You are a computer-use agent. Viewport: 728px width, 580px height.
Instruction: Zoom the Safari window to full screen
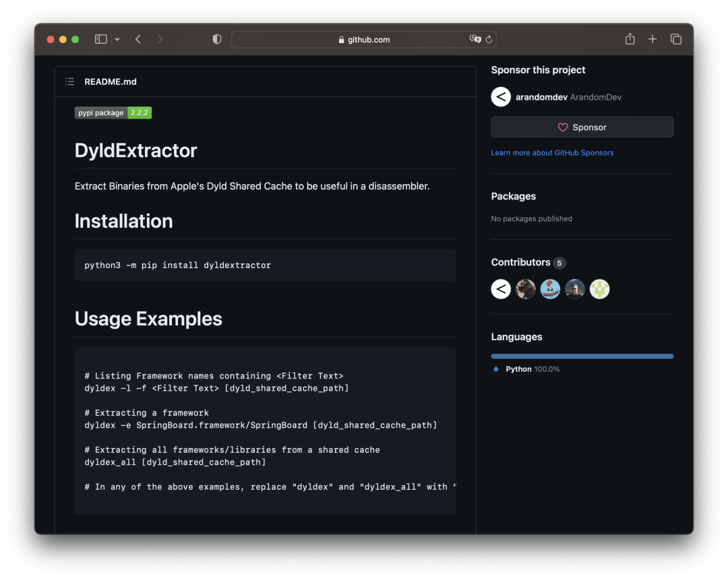(75, 40)
